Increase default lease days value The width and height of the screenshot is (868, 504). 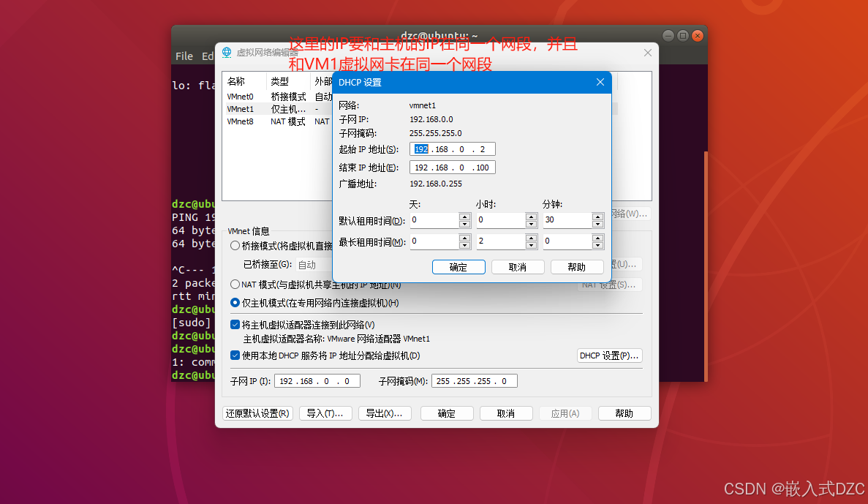coord(465,217)
